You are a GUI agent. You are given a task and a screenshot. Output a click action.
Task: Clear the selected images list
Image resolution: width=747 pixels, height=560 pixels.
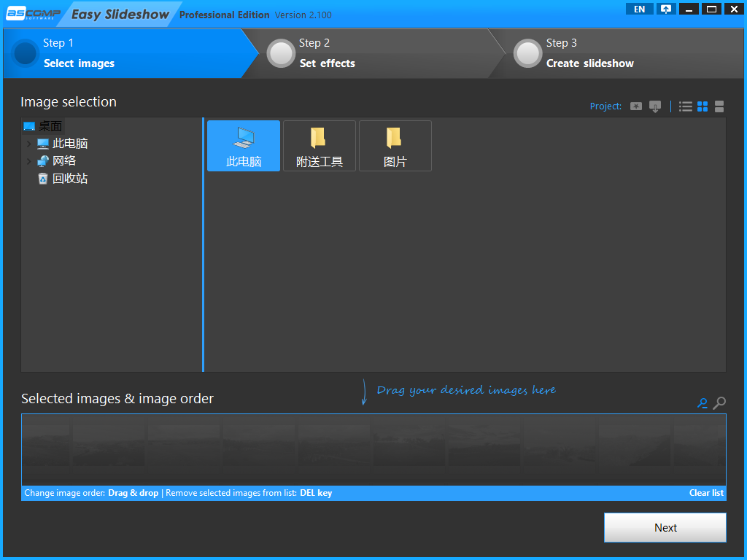click(x=705, y=492)
